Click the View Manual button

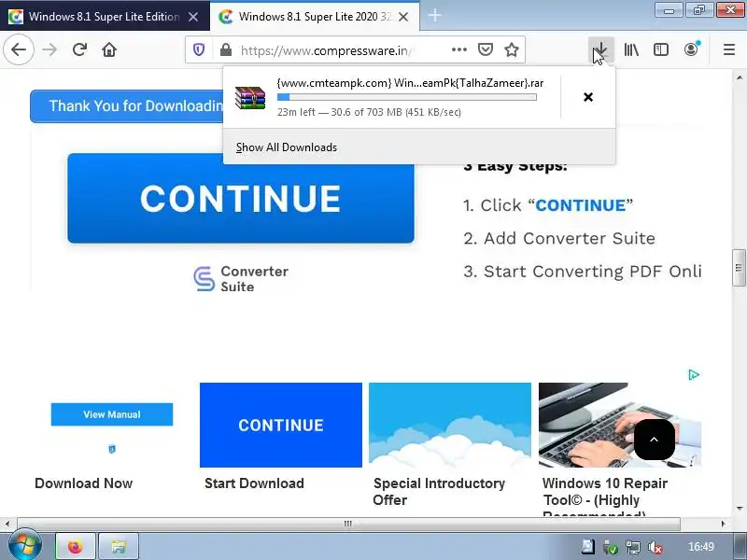[x=112, y=414]
